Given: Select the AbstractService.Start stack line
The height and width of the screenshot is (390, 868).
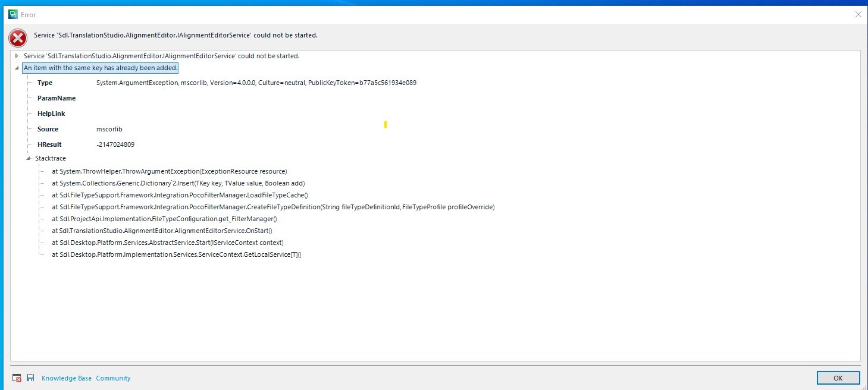Looking at the screenshot, I should [168, 243].
